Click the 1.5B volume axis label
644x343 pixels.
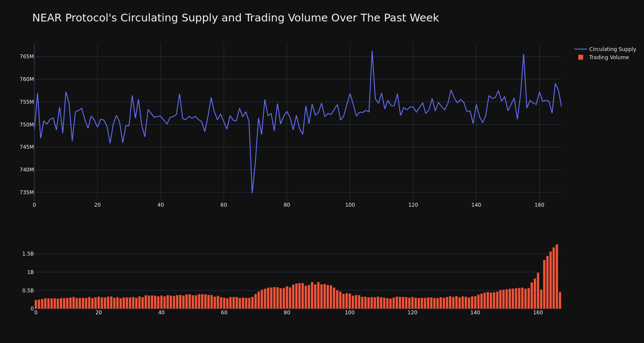[x=28, y=254]
